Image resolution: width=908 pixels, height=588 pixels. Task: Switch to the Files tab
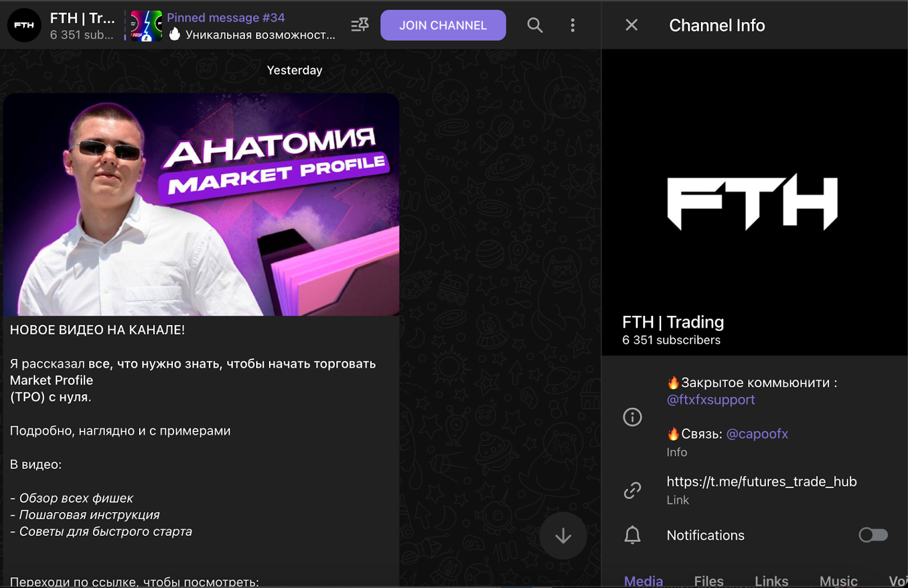[x=709, y=581]
